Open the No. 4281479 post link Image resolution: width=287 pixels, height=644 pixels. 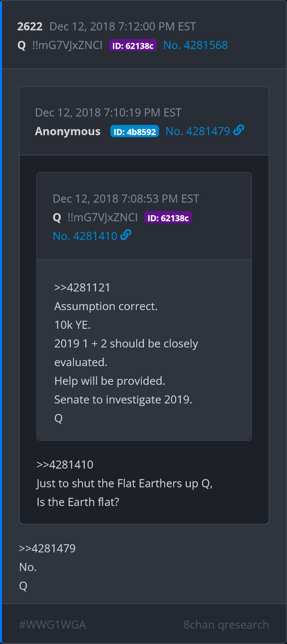click(197, 132)
